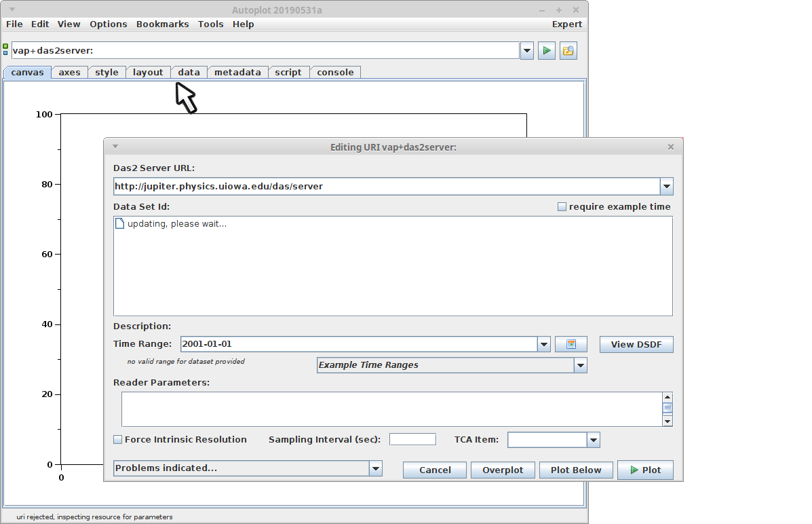
Task: Open the Autoplot window menu triangle
Action: click(x=12, y=10)
